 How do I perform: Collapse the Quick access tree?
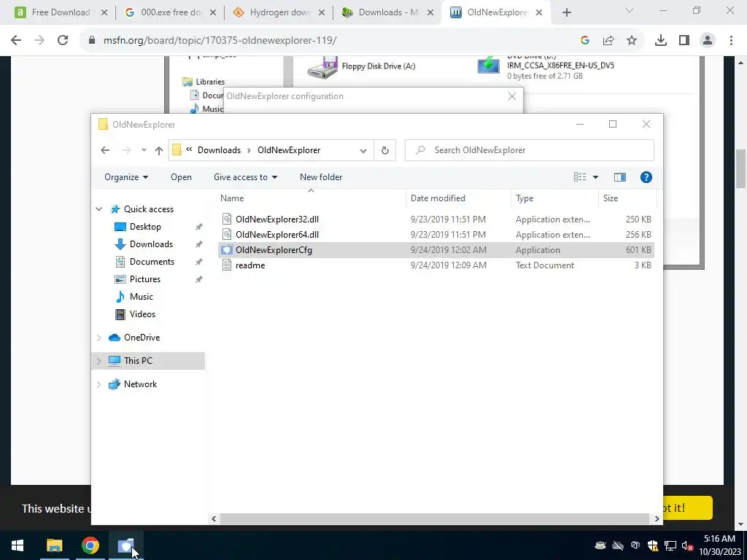point(99,209)
